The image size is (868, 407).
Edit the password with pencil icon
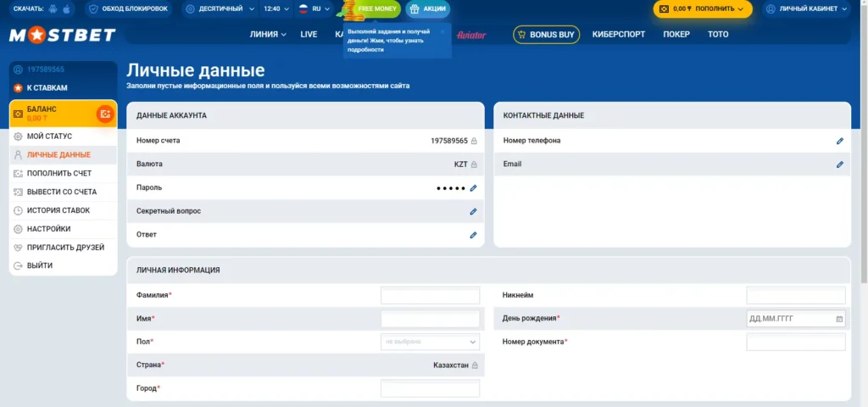473,188
